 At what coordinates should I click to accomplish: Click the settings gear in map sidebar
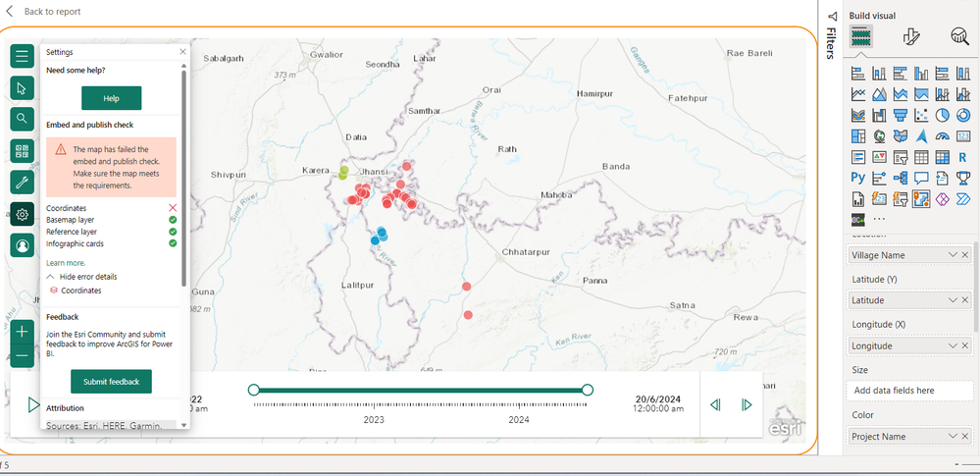pyautogui.click(x=22, y=215)
